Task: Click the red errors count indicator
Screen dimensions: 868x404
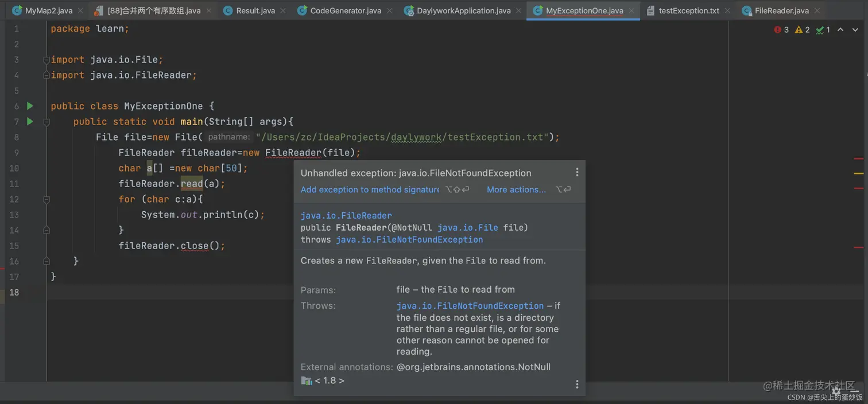Action: pos(781,30)
